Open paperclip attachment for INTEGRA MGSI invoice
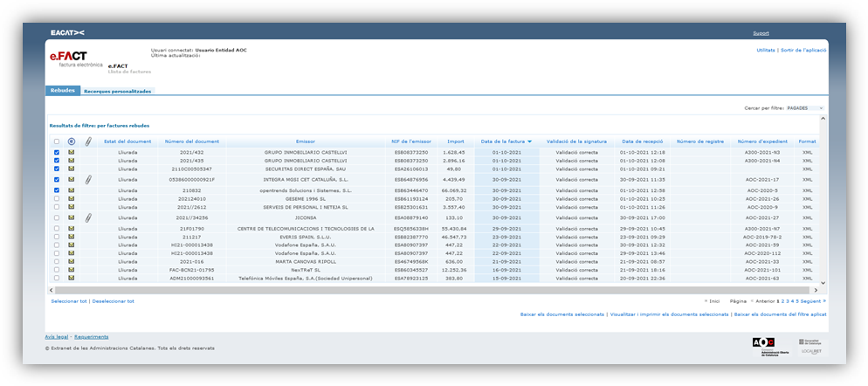This screenshot has height=386, width=868. (x=88, y=180)
